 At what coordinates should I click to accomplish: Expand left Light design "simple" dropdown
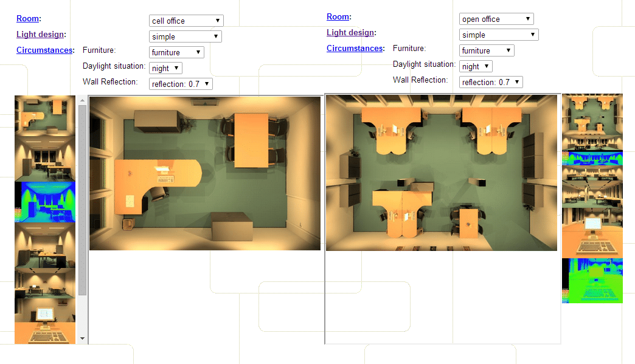(185, 37)
